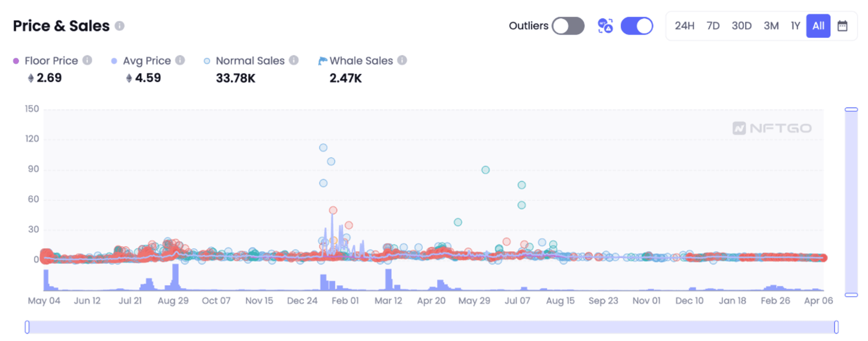Screen dimensions: 868x341
Task: Open the calendar date picker icon
Action: [842, 26]
